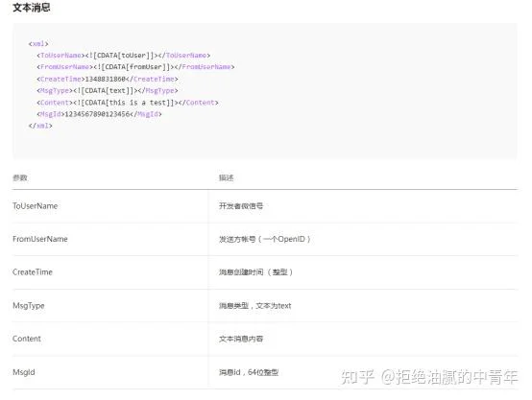Click the OpenID description text
532x400 pixels.
coord(265,239)
